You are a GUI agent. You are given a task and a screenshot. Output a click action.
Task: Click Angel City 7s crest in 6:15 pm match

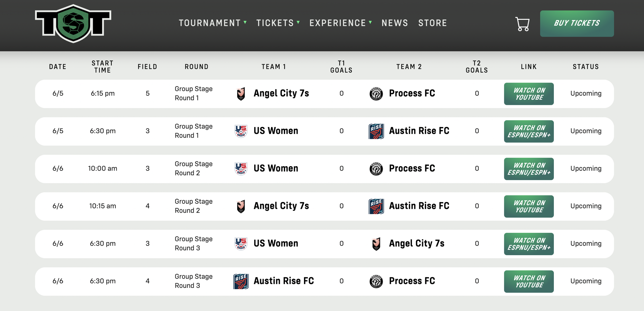click(241, 94)
